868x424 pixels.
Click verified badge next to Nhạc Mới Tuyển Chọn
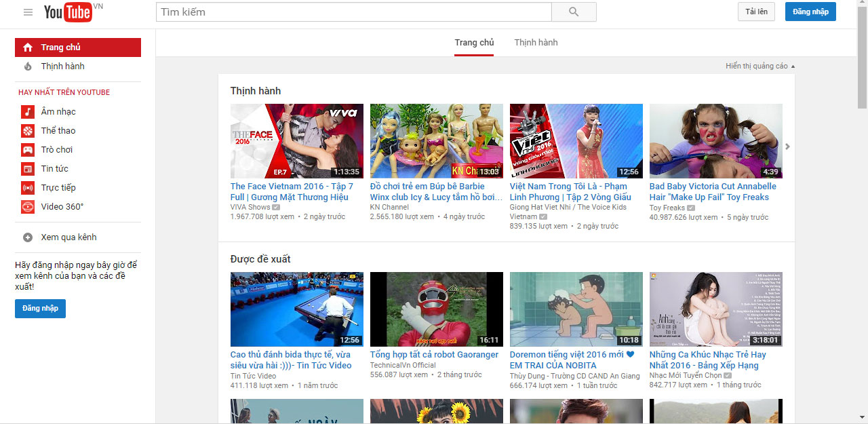(728, 376)
